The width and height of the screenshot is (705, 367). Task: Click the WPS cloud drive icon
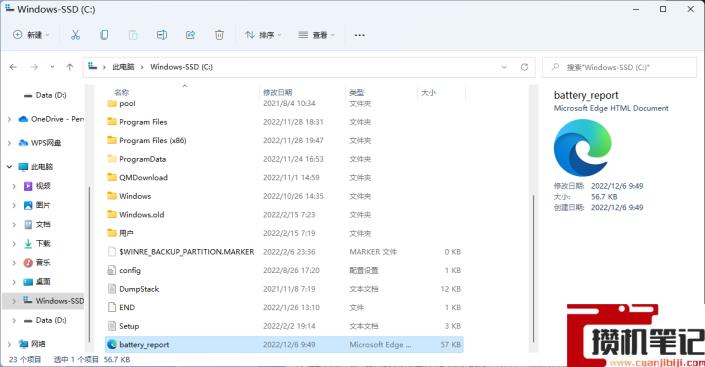click(23, 143)
